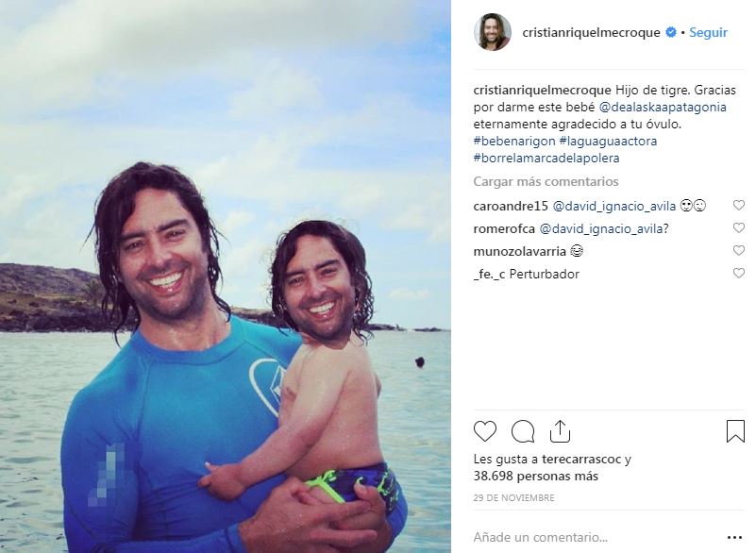The width and height of the screenshot is (756, 553).
Task: Open the comment bubble icon
Action: click(523, 431)
